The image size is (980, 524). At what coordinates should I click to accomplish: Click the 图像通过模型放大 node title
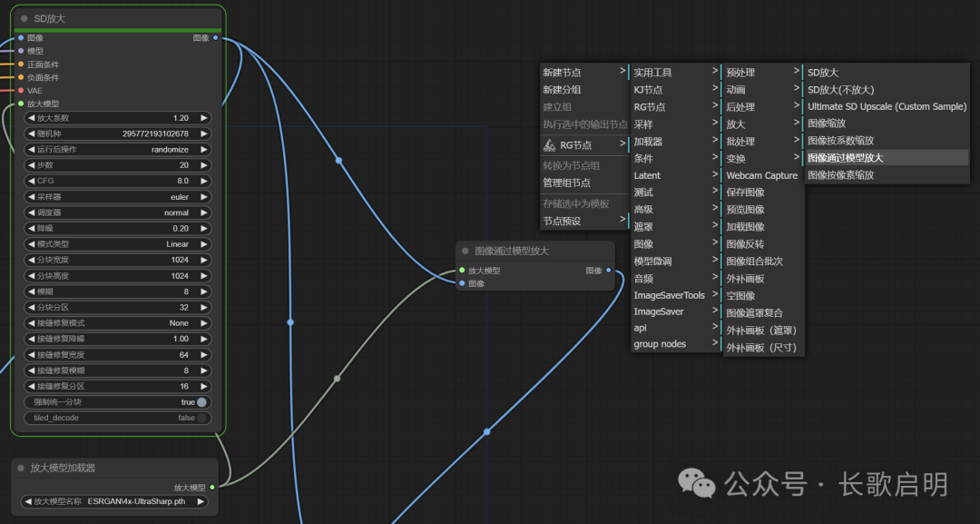coord(512,251)
